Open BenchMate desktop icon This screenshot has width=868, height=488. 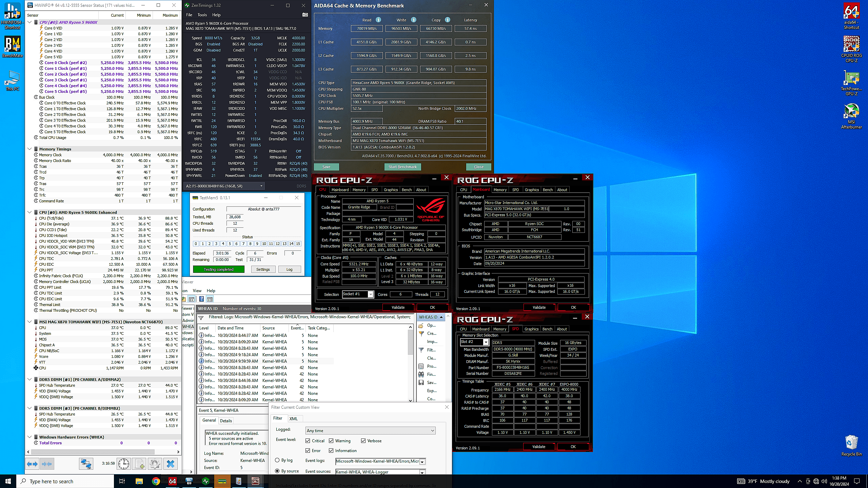12,47
